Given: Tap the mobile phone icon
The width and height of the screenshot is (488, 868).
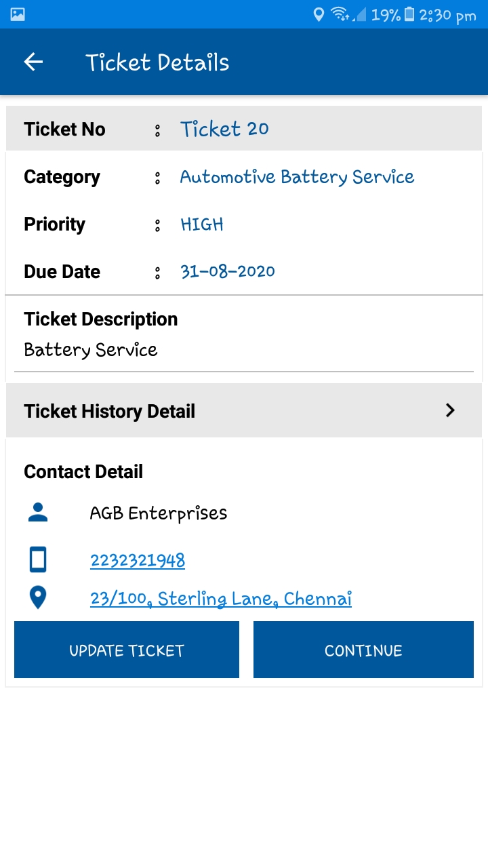Looking at the screenshot, I should click(x=38, y=560).
